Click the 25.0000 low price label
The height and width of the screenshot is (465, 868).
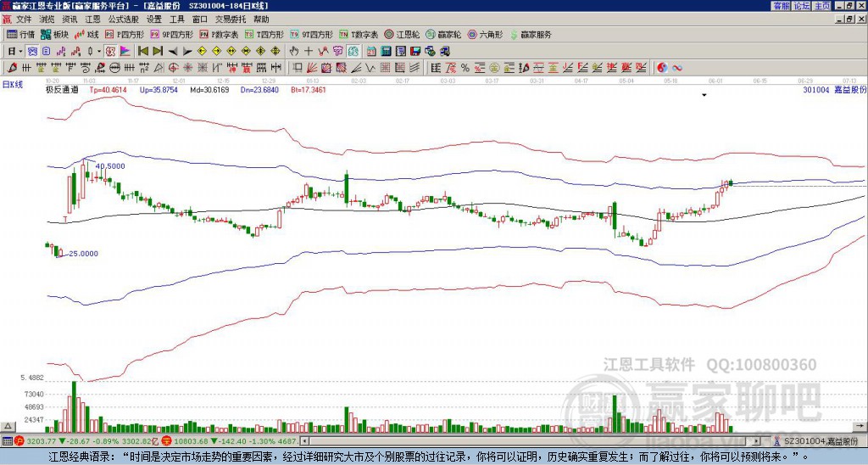click(83, 253)
